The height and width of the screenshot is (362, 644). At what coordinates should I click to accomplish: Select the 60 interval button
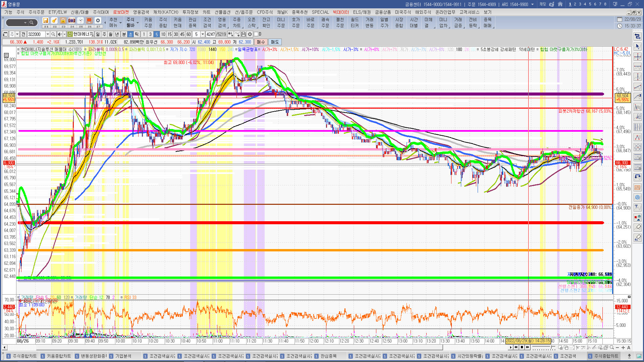189,34
